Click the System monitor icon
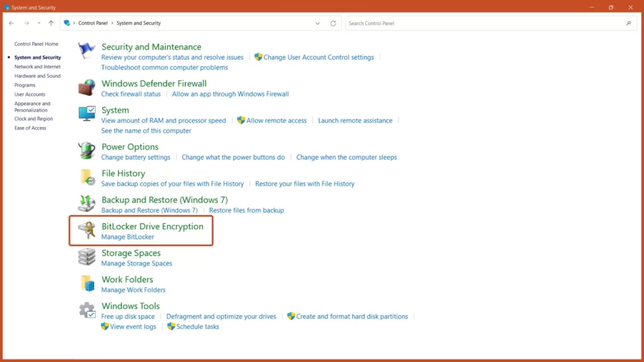644x362 pixels. [x=86, y=114]
